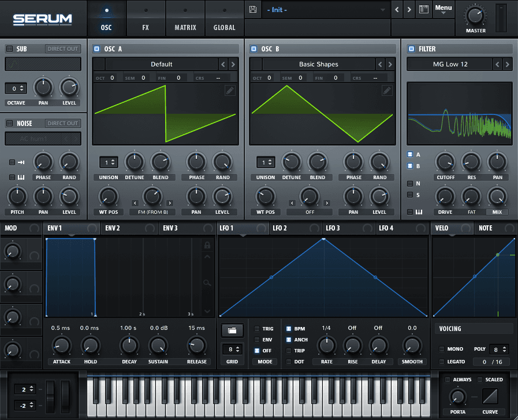
Task: Open OSC A wavetable editor pencil icon
Action: pyautogui.click(x=230, y=90)
